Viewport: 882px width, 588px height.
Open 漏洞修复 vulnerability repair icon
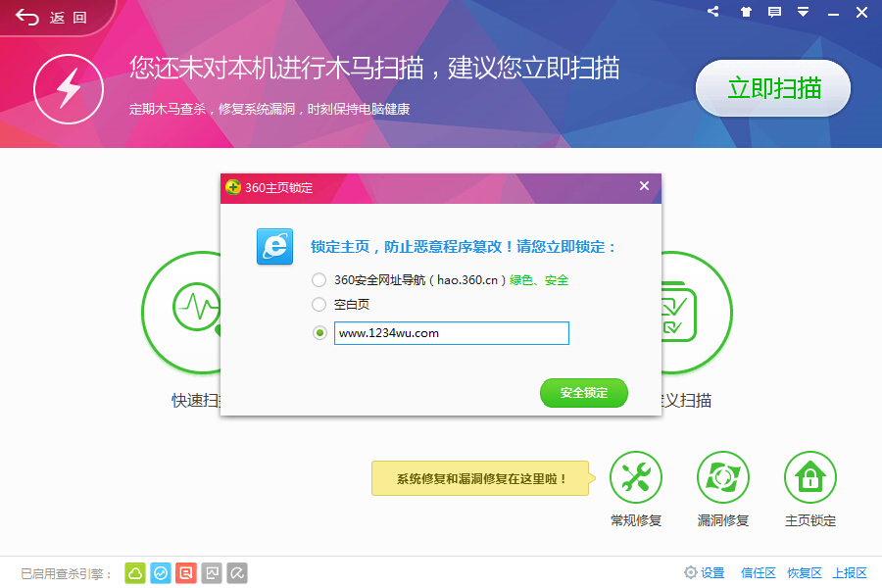tap(723, 477)
